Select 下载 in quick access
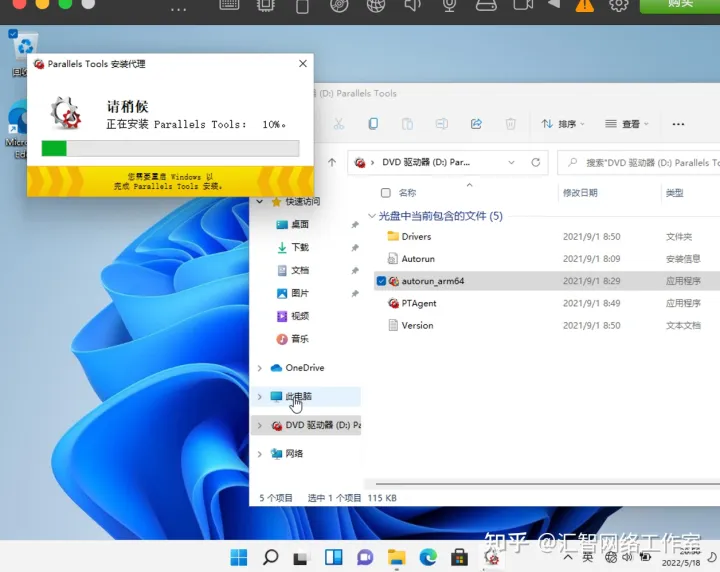 pos(299,247)
